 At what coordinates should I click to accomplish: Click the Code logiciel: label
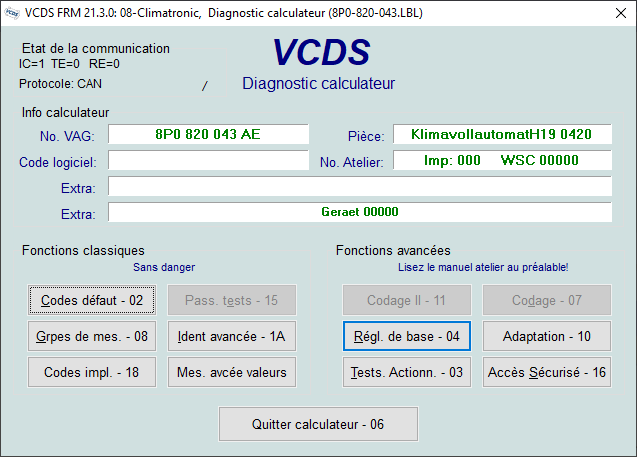pos(58,162)
